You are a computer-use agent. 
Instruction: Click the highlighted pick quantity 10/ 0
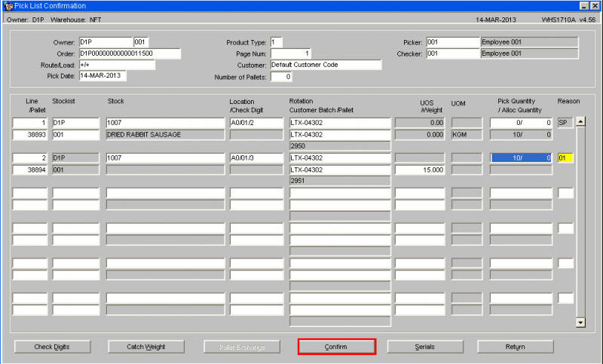pos(521,158)
